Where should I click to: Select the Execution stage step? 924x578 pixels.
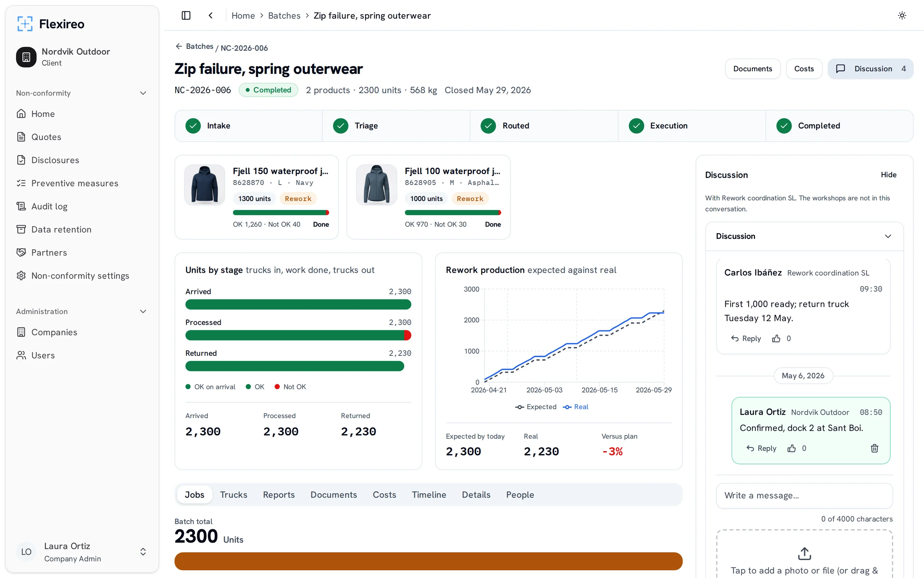[692, 126]
